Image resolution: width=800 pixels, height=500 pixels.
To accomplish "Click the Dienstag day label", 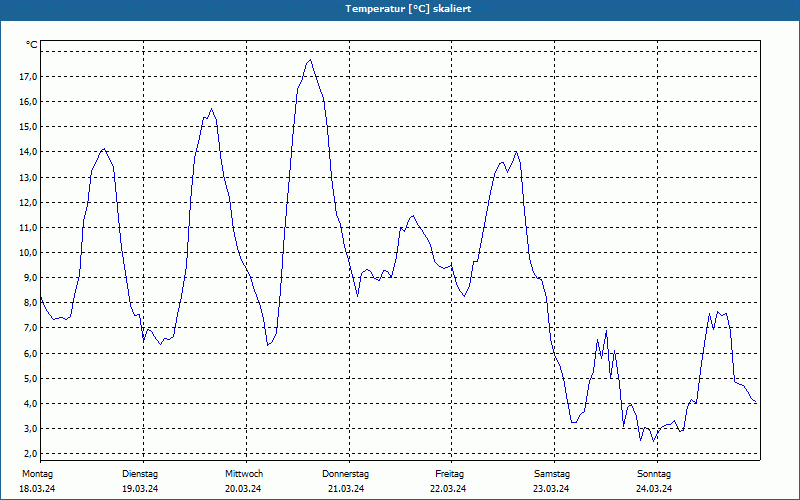I will [140, 474].
